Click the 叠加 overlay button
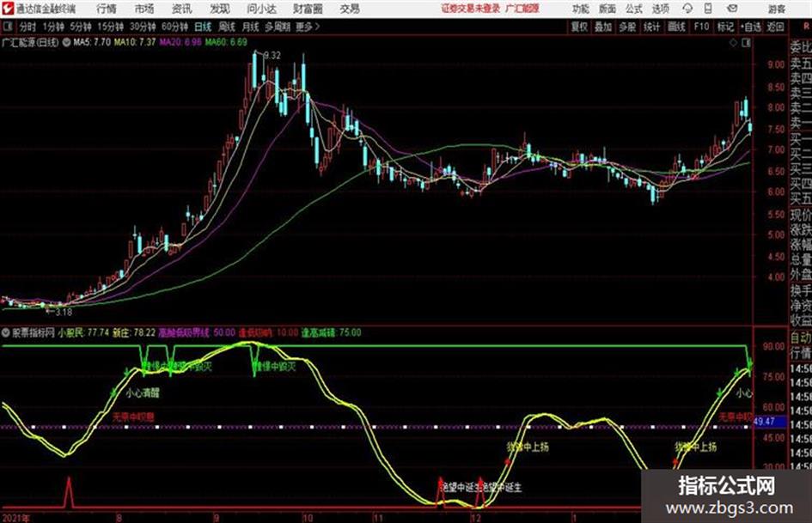The image size is (812, 523). (x=603, y=27)
